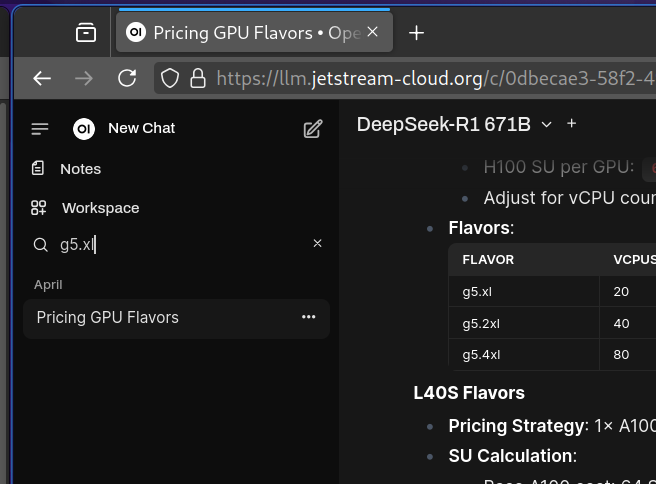The width and height of the screenshot is (656, 484).
Task: Click the site security padlock icon
Action: [x=197, y=78]
